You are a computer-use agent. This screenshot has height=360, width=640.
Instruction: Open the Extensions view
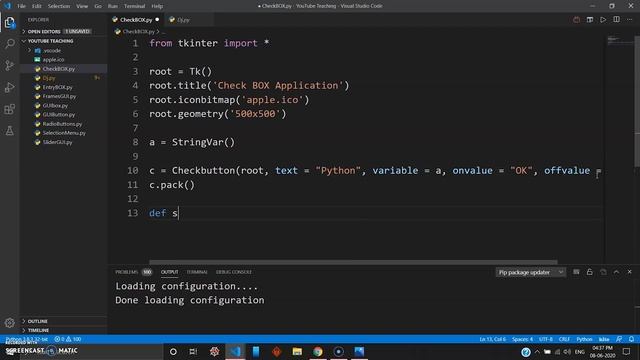9,109
